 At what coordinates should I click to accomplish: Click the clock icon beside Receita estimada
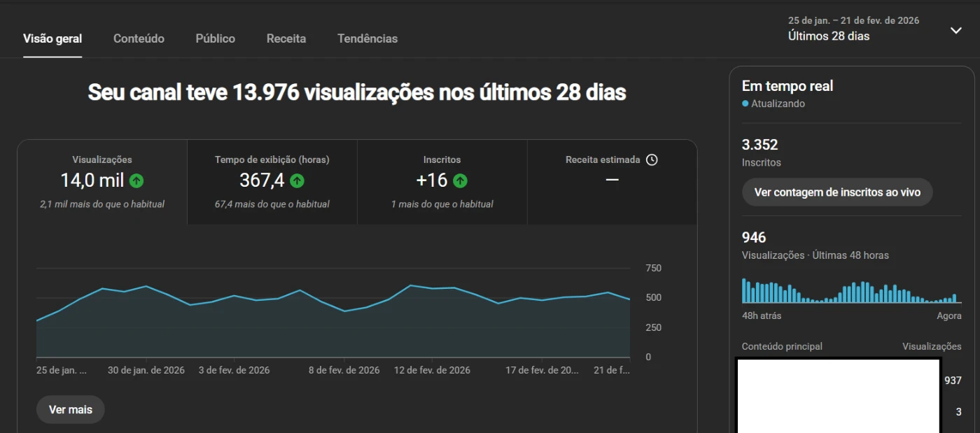pos(652,159)
